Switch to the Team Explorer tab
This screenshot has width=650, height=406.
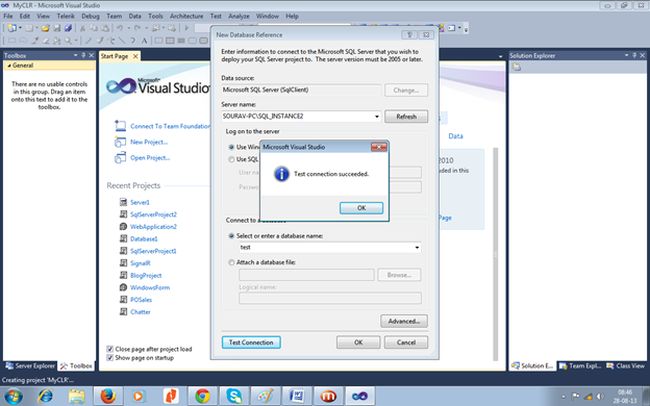[580, 366]
